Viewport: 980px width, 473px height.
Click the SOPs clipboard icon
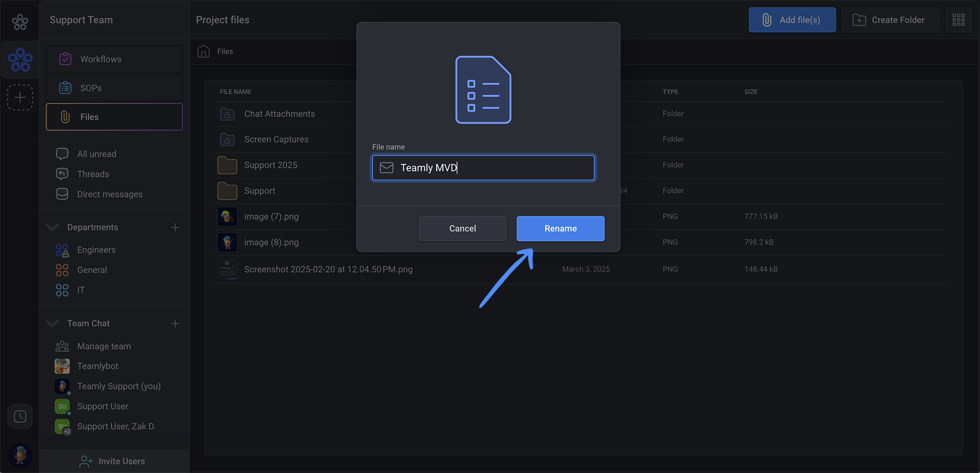(65, 88)
